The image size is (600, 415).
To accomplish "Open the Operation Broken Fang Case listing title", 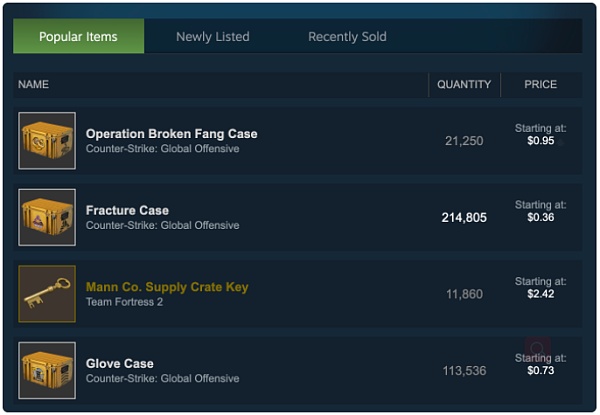I will pos(171,134).
